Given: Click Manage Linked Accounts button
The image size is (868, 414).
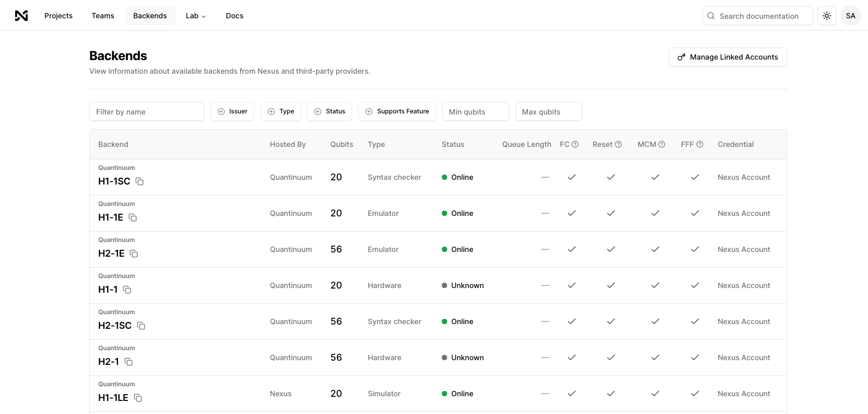Looking at the screenshot, I should [728, 57].
